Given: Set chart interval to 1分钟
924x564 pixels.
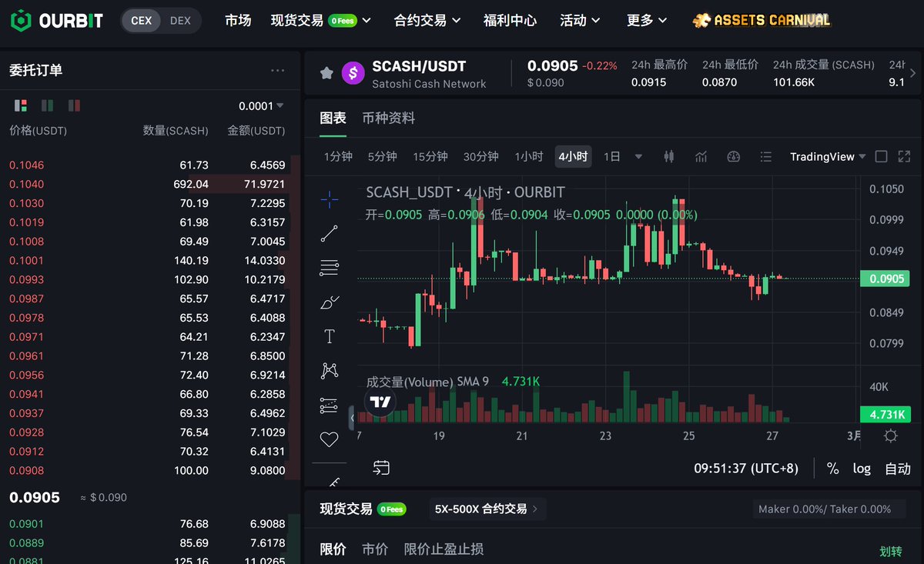Looking at the screenshot, I should (x=338, y=156).
